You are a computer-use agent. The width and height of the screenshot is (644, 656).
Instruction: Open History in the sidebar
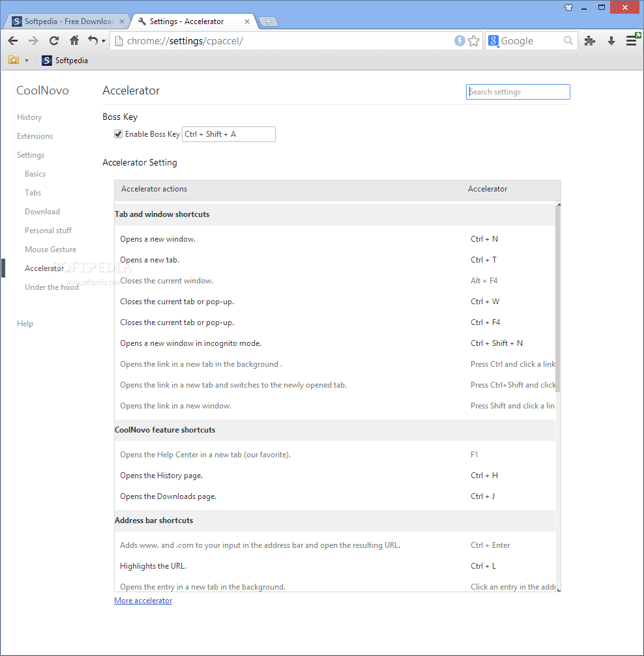click(x=29, y=117)
